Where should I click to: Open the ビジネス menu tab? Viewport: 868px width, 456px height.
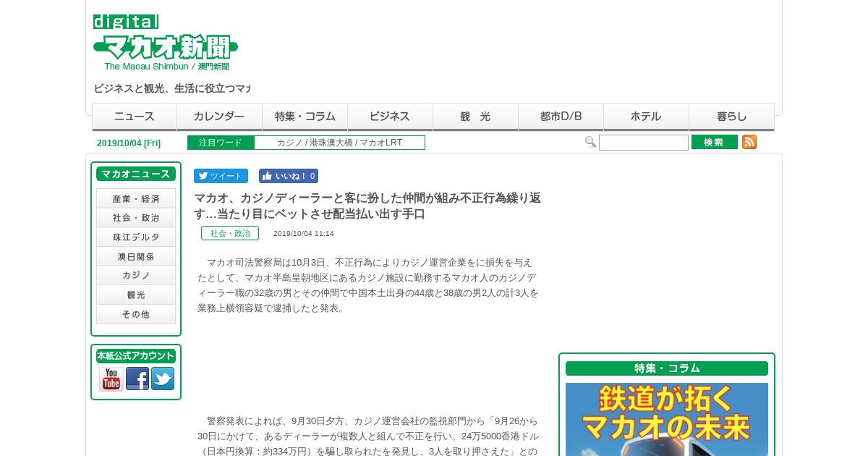pos(391,117)
